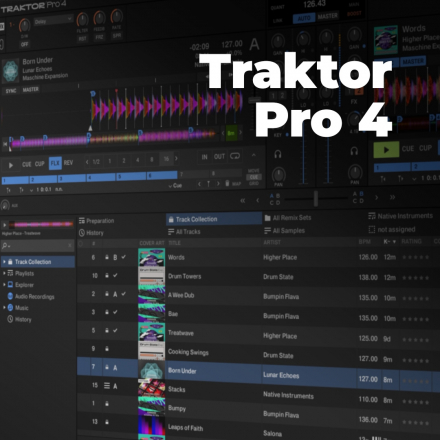This screenshot has width=440, height=440.
Task: Sort tracks by the TITLE column
Action: coord(174,243)
